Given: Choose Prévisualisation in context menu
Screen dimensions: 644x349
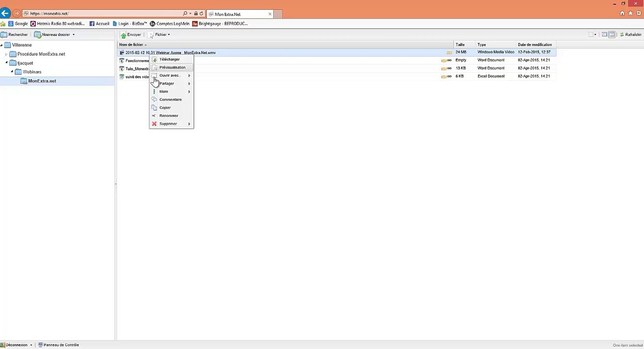Looking at the screenshot, I should (172, 67).
